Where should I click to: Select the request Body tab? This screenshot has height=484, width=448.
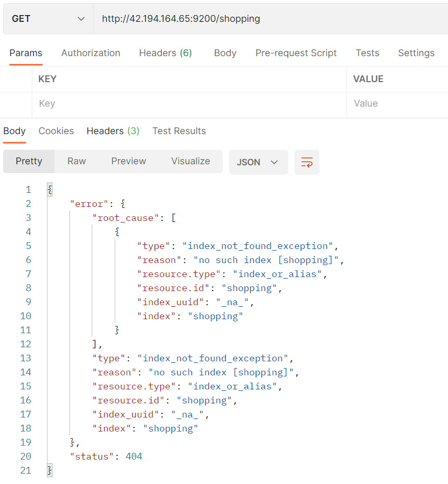(225, 53)
